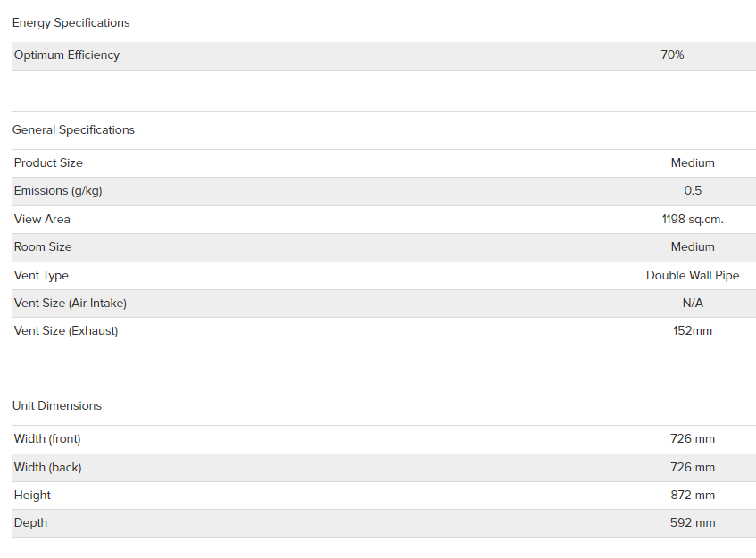Select the Vent Size (Air Intake) label
Screen dimensions: 756x558
click(x=71, y=304)
